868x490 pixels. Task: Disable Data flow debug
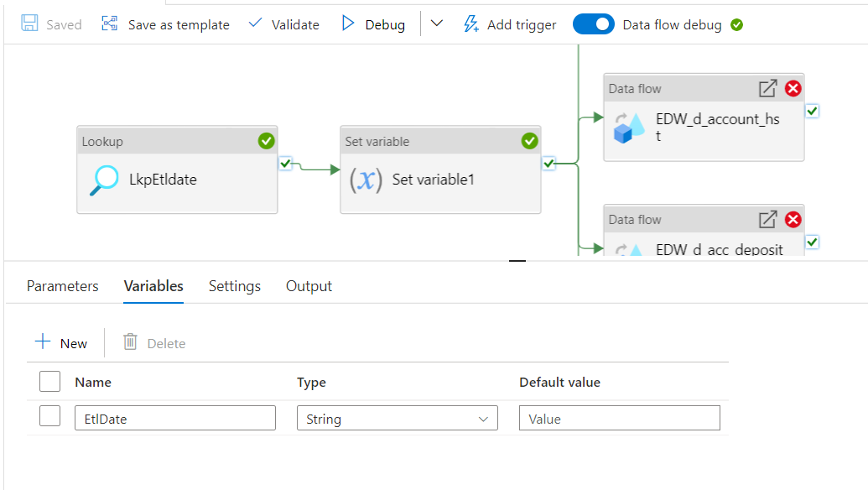coord(594,23)
